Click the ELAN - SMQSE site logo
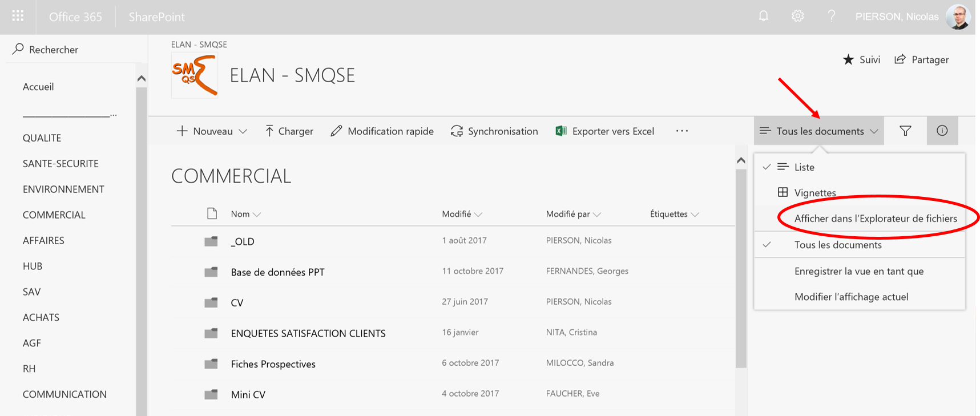The width and height of the screenshot is (980, 416). 195,76
